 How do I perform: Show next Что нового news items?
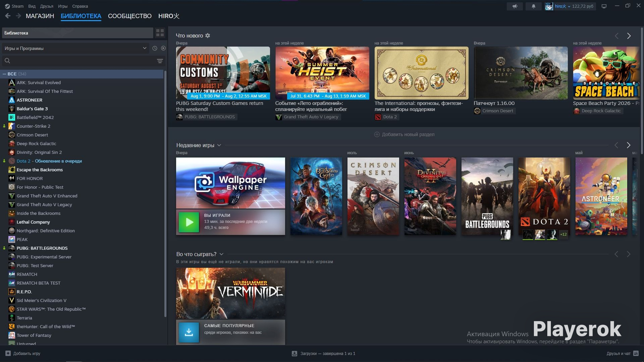coord(629,36)
